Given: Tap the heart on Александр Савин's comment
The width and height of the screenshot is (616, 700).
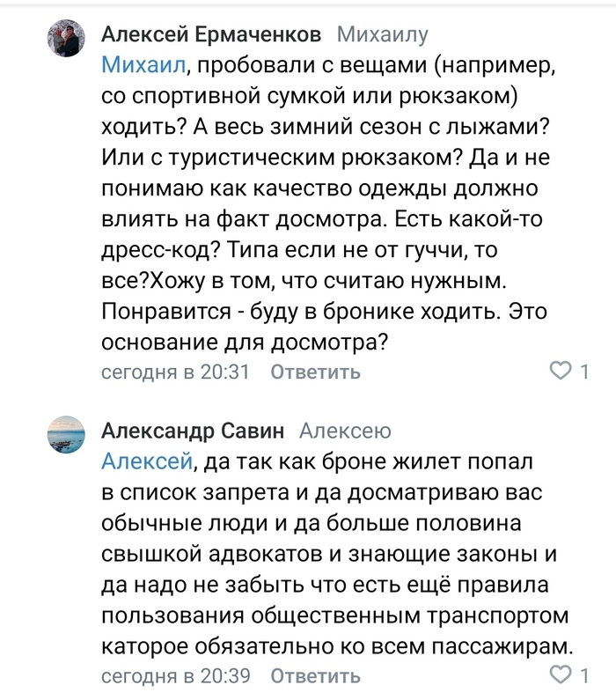Looking at the screenshot, I should point(561,675).
